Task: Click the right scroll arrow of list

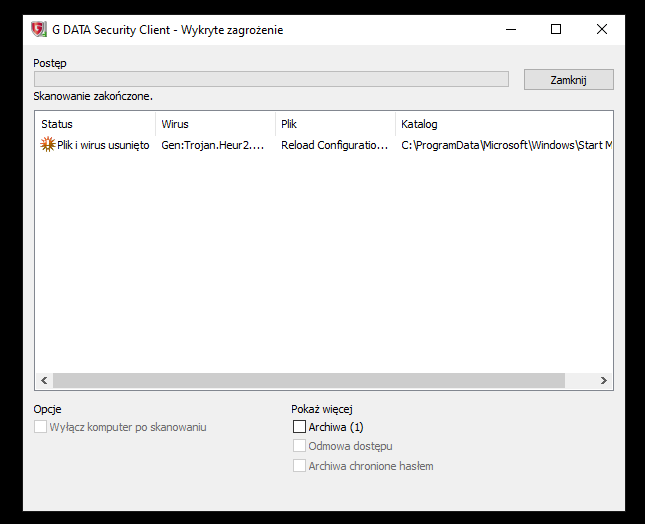Action: click(x=603, y=381)
